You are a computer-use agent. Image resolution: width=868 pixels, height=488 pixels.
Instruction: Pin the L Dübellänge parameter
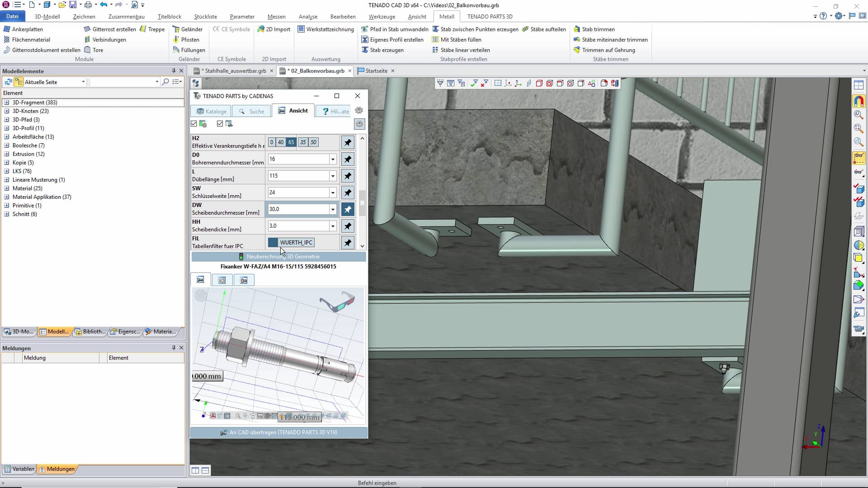pos(347,176)
